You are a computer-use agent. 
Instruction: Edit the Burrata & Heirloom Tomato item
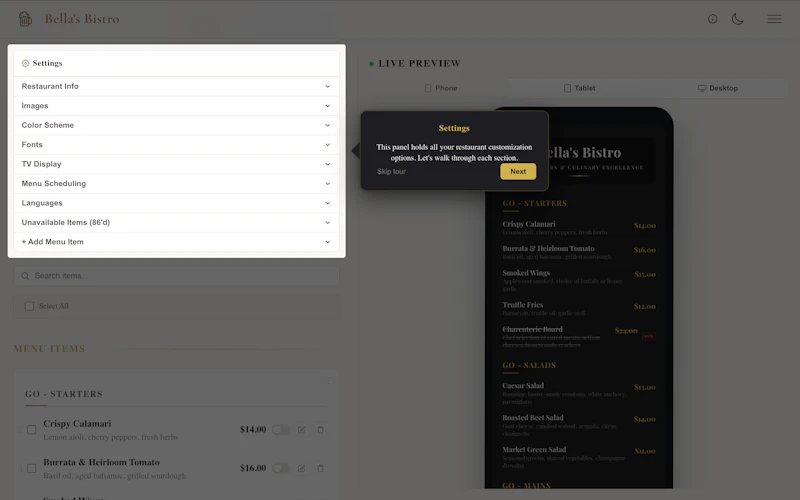tap(302, 468)
